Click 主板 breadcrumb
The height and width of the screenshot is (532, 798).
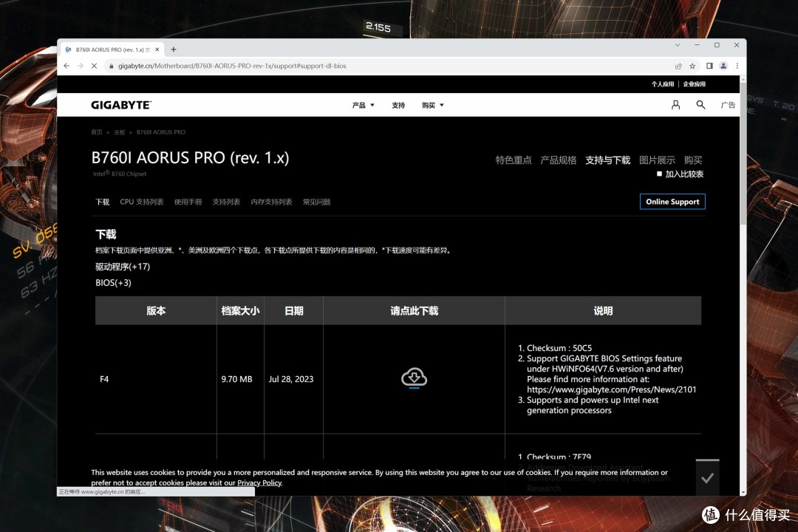120,132
